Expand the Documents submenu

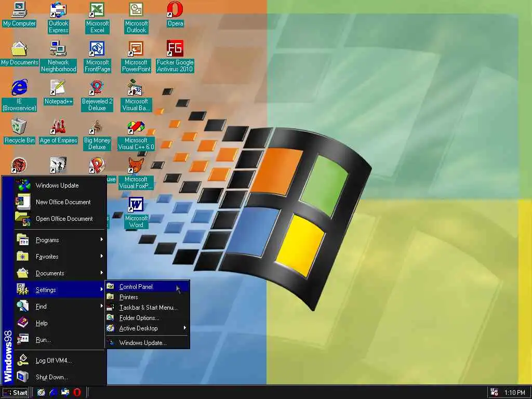coord(60,273)
